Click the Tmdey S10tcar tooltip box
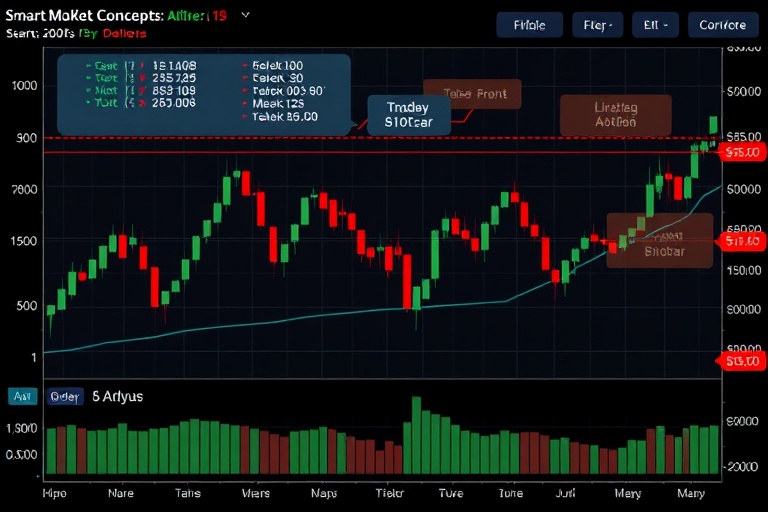 [x=407, y=116]
